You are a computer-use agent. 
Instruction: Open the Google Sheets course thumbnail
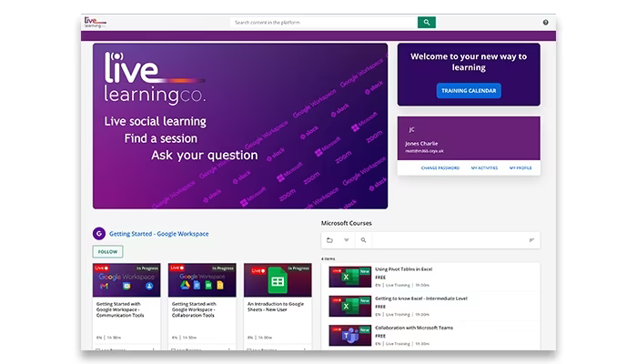point(278,280)
